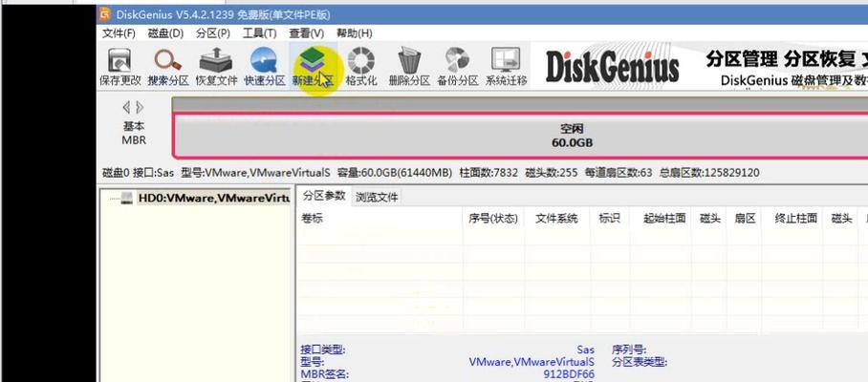Click New Partition (新建分区) toolbar icon
The width and height of the screenshot is (868, 382).
coord(313,66)
